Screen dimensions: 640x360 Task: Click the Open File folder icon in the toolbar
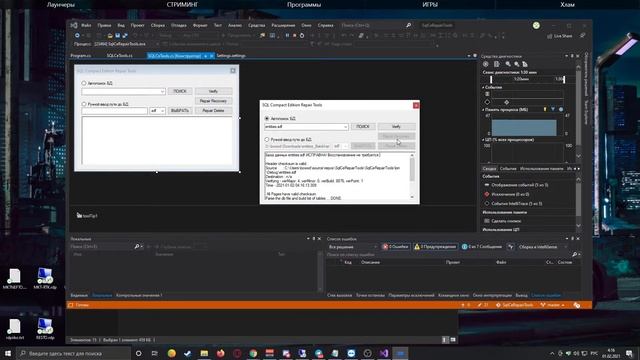(x=110, y=36)
